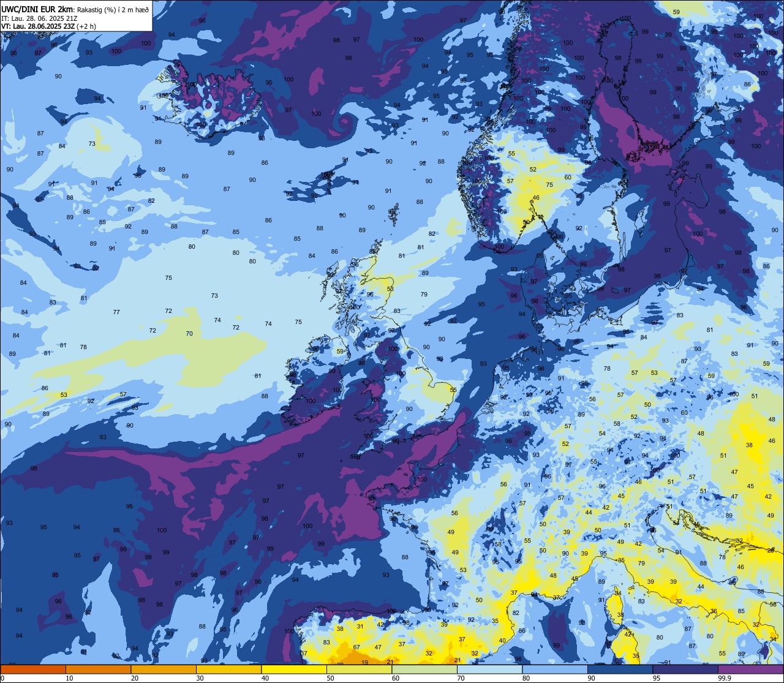784x683 pixels.
Task: Click the bright yellow 40–50 legend swatch
Action: (294, 669)
